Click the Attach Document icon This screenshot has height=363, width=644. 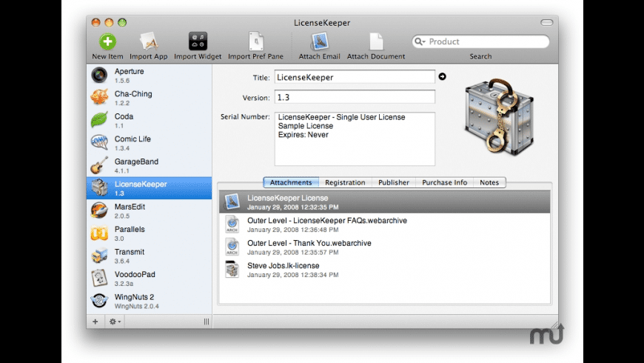376,41
